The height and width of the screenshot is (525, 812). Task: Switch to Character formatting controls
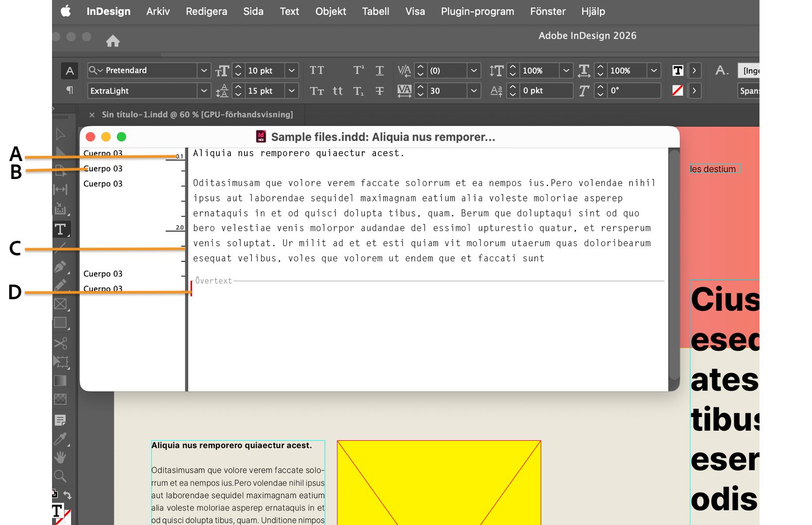click(x=70, y=71)
